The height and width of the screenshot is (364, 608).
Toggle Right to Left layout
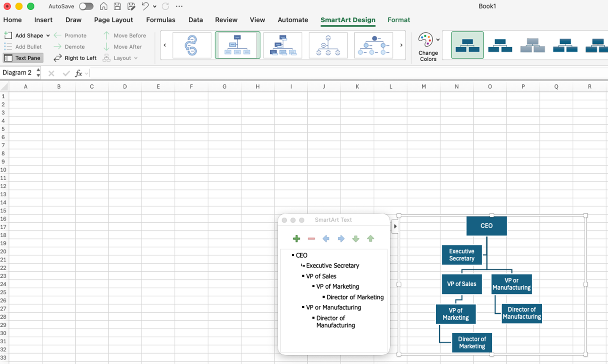75,58
